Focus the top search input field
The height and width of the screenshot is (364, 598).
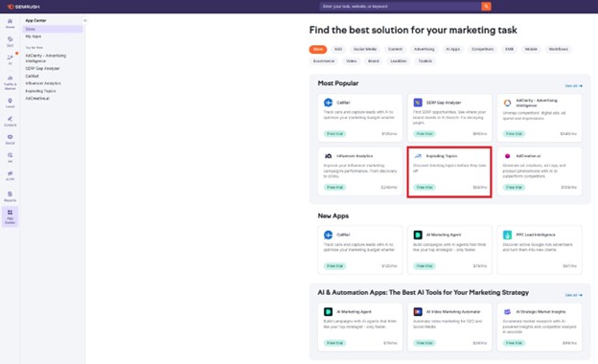pos(401,6)
